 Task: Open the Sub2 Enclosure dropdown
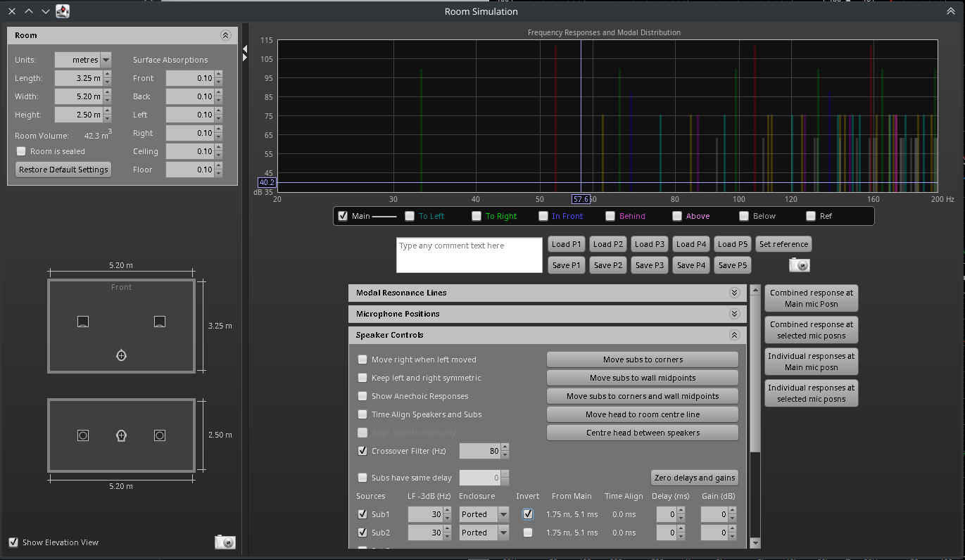click(x=503, y=533)
